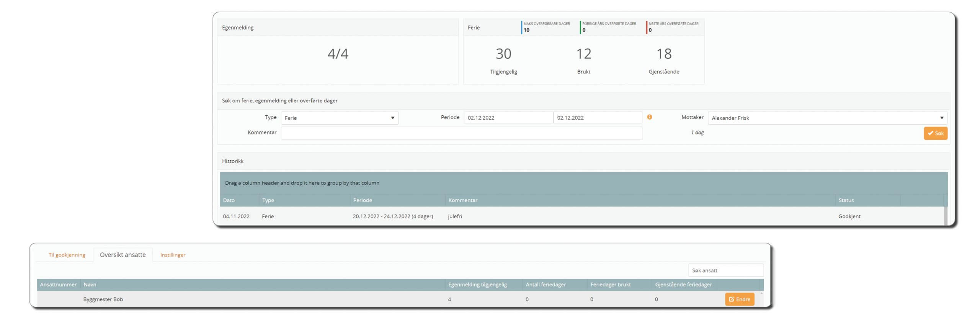Click the Periode start date field
The width and height of the screenshot is (980, 327).
pyautogui.click(x=508, y=118)
